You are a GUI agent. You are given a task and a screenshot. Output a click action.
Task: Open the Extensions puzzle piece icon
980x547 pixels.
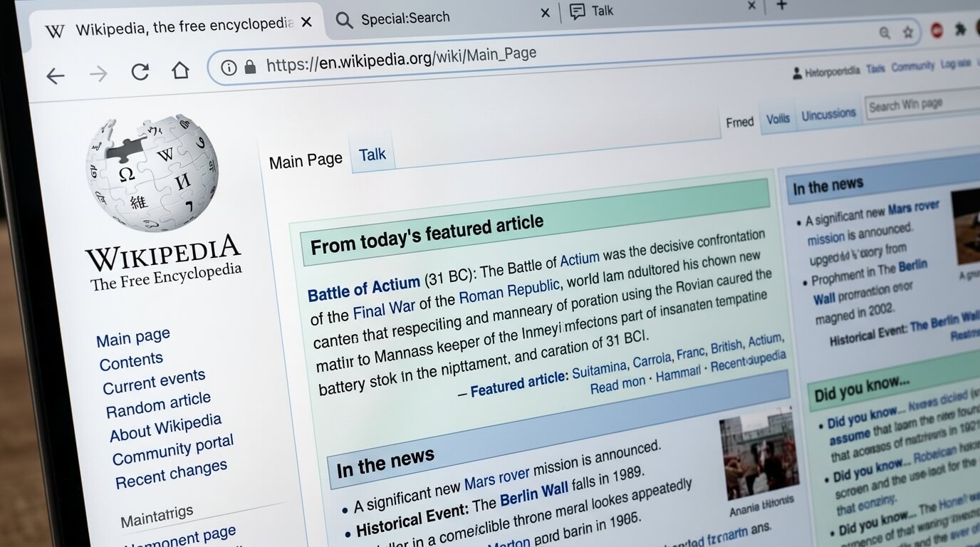click(961, 29)
